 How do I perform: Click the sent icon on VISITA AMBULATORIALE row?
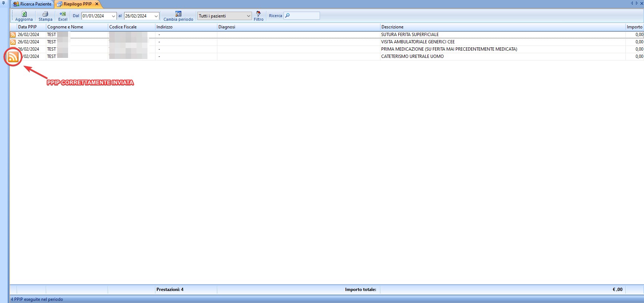click(x=13, y=42)
